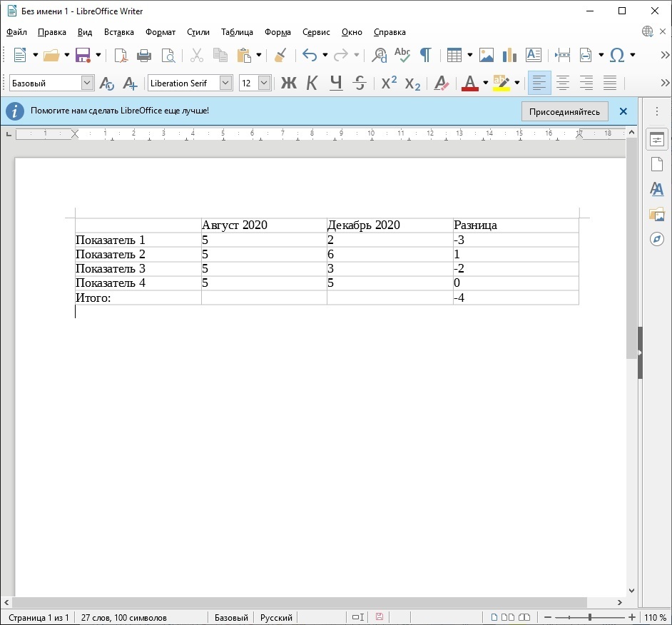Open the Таблица menu
Viewport: 672px width, 625px height.
click(237, 32)
